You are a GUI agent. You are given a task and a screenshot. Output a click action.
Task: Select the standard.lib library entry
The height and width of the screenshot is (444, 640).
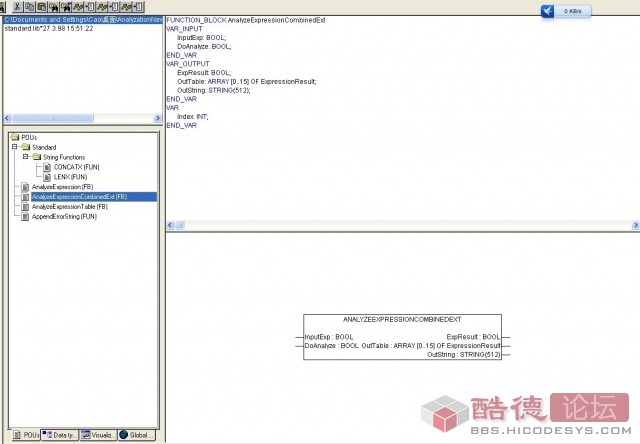[x=49, y=29]
